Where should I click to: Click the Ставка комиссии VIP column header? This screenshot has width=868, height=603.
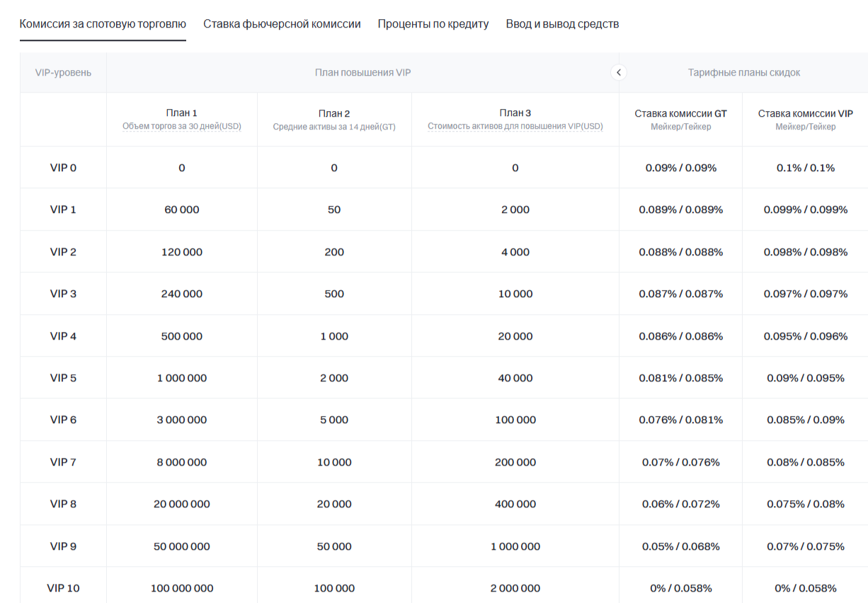805,113
